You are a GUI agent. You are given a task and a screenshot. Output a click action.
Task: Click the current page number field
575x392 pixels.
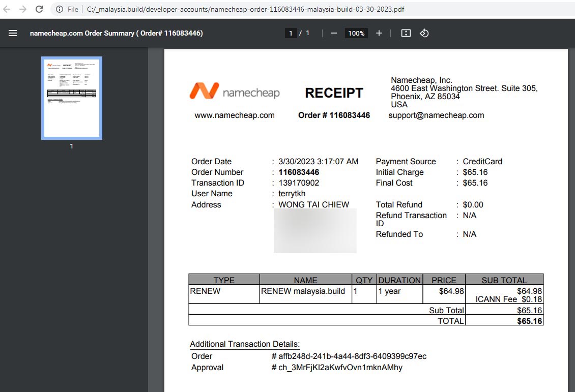point(291,34)
